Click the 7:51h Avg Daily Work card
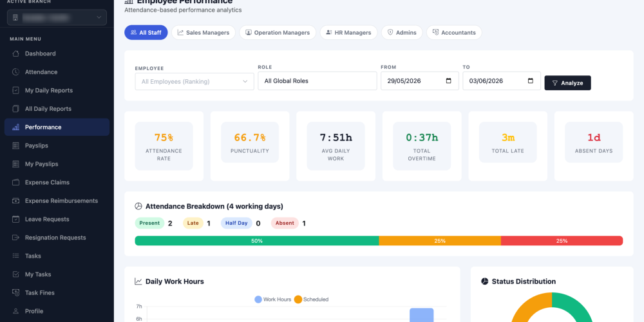 [x=336, y=146]
